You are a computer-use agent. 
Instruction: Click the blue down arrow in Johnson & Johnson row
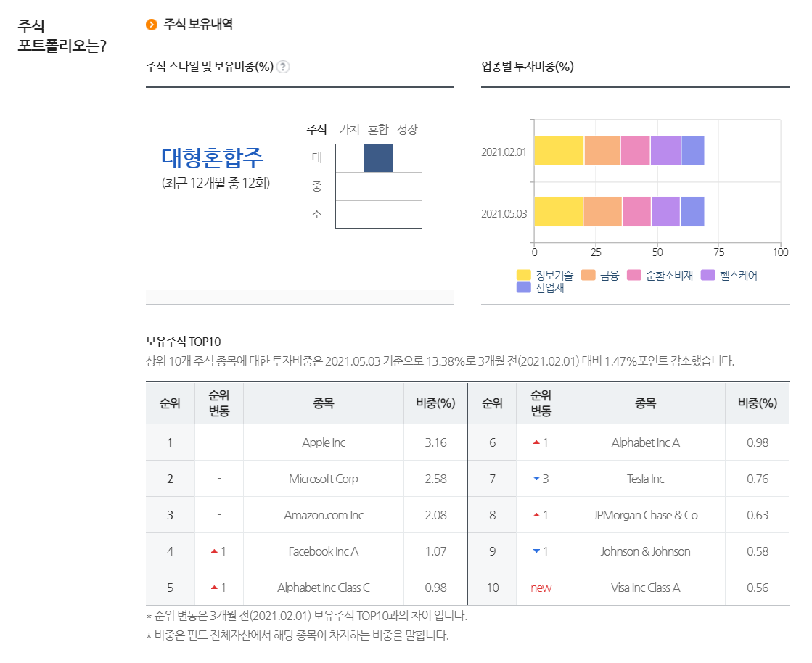click(536, 551)
